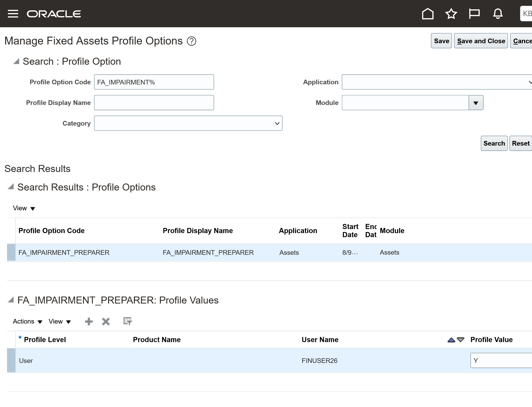
Task: Open the Favorites star icon
Action: pos(451,14)
